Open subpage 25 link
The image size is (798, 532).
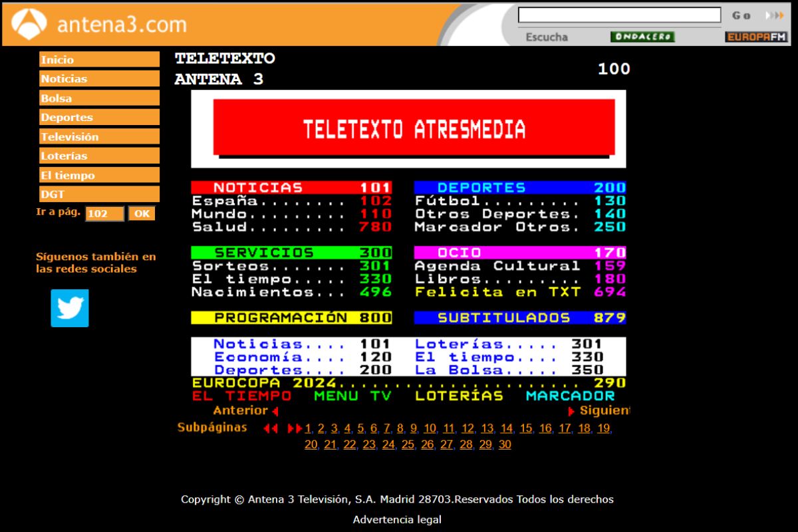(408, 445)
